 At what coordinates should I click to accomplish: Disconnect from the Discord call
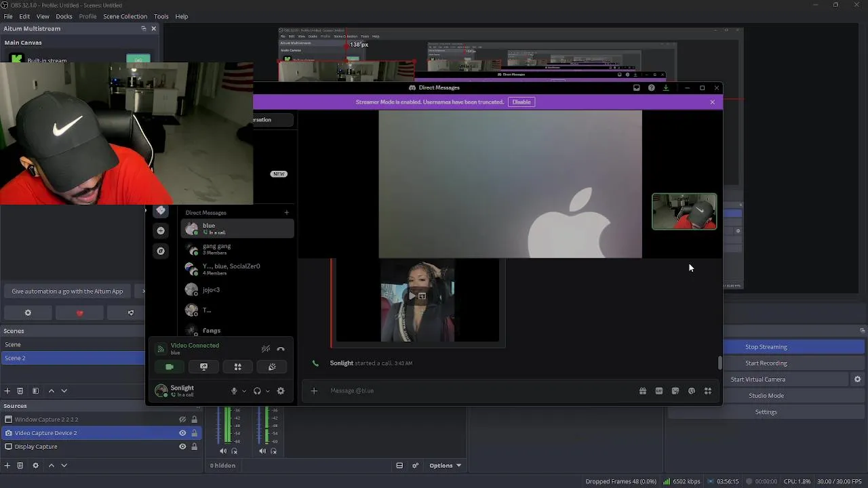pos(281,349)
